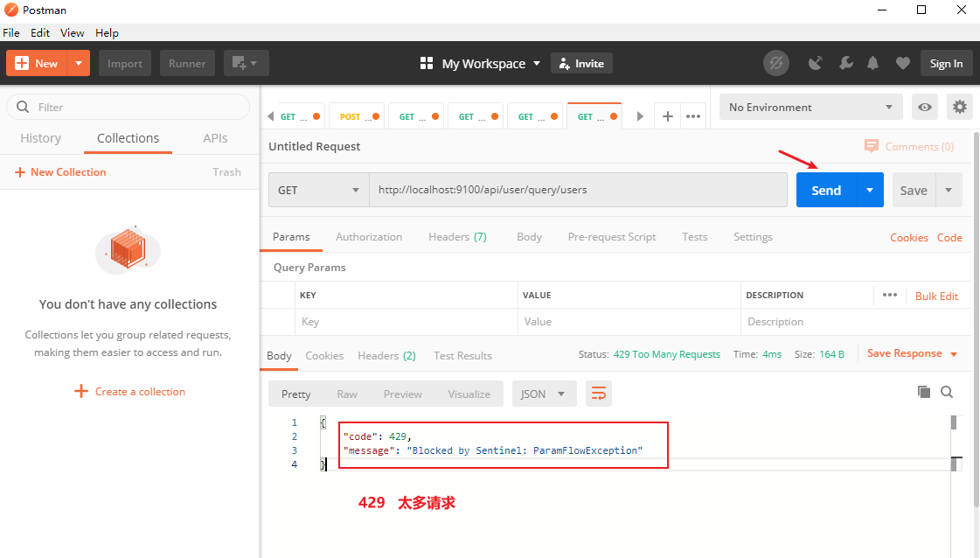Image resolution: width=980 pixels, height=558 pixels.
Task: Open the File menu
Action: click(11, 32)
